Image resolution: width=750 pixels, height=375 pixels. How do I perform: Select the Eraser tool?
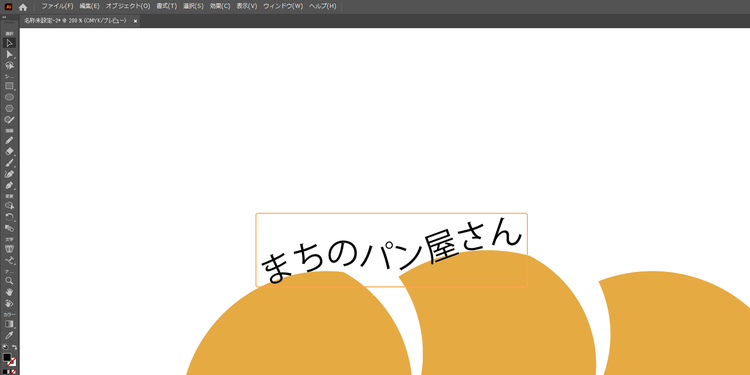pyautogui.click(x=9, y=152)
